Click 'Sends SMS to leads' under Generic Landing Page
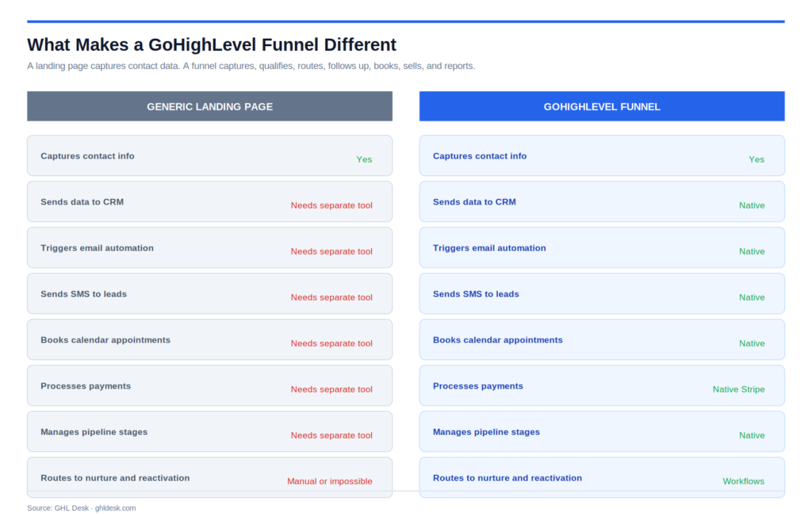This screenshot has height=514, width=812. tap(84, 294)
